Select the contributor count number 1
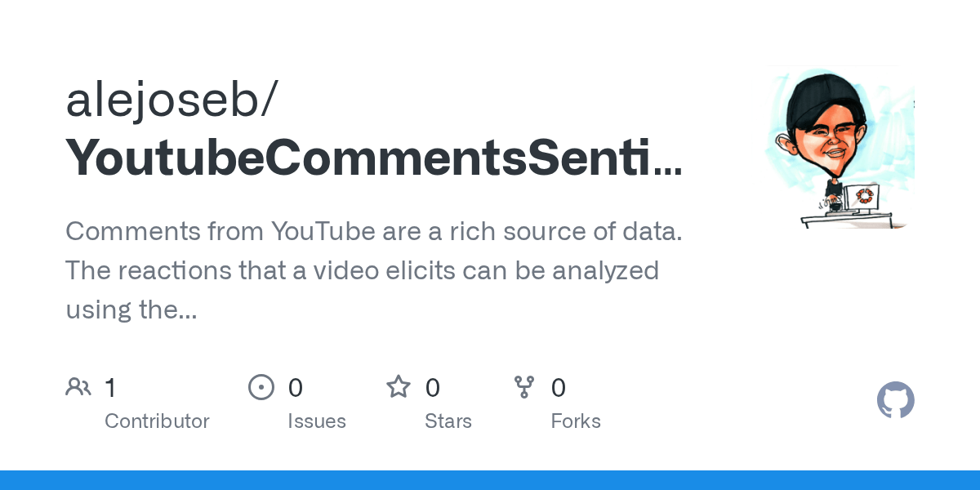Image resolution: width=980 pixels, height=490 pixels. click(110, 388)
